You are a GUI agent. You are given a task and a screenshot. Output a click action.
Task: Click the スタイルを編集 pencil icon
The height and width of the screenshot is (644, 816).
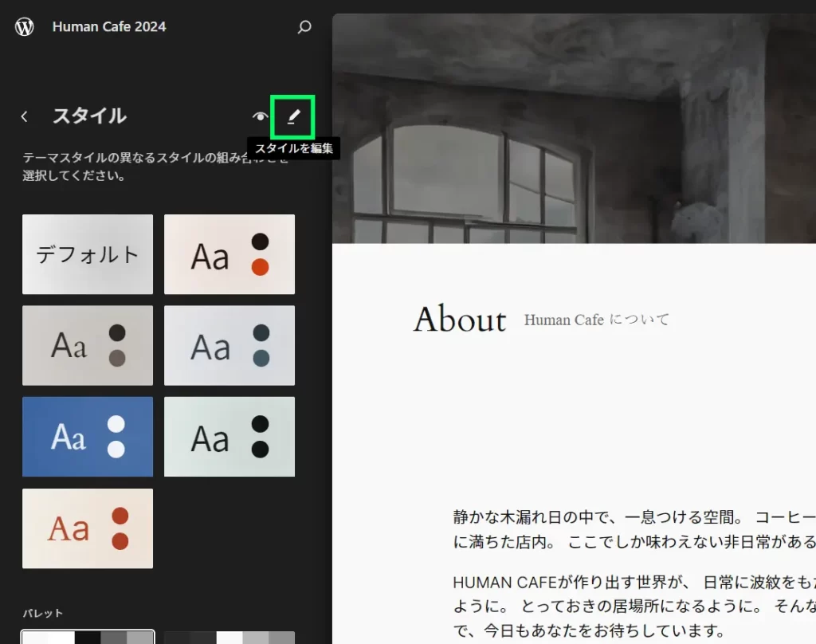click(x=292, y=116)
